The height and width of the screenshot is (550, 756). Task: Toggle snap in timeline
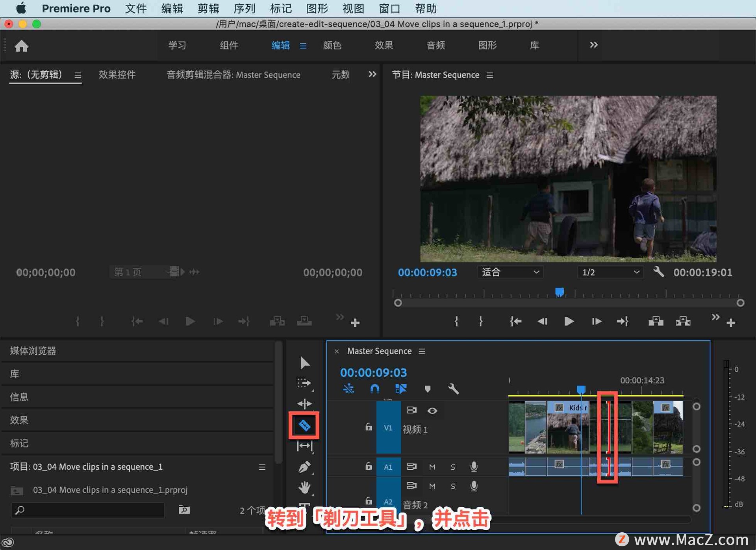pyautogui.click(x=374, y=389)
